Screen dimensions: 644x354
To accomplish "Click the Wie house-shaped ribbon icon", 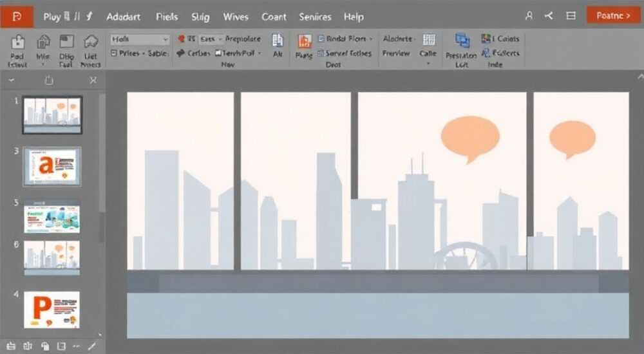I will click(43, 42).
